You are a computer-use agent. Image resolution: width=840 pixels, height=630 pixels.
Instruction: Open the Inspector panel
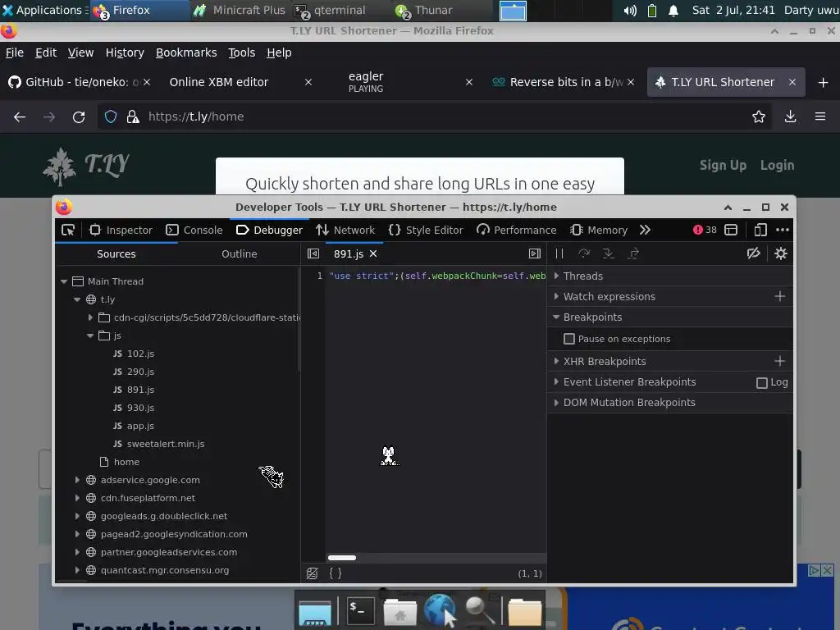tap(121, 230)
